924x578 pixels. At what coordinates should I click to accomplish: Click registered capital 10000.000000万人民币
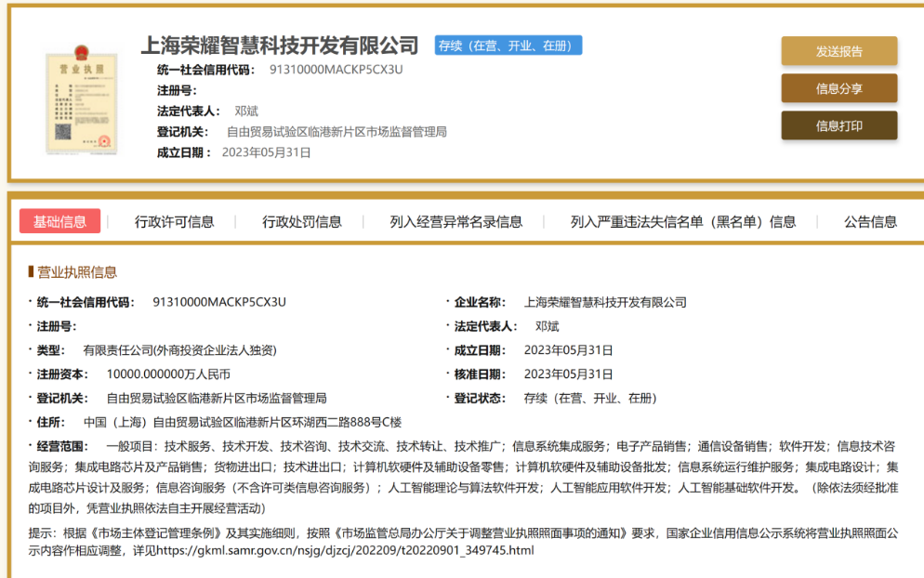[168, 374]
